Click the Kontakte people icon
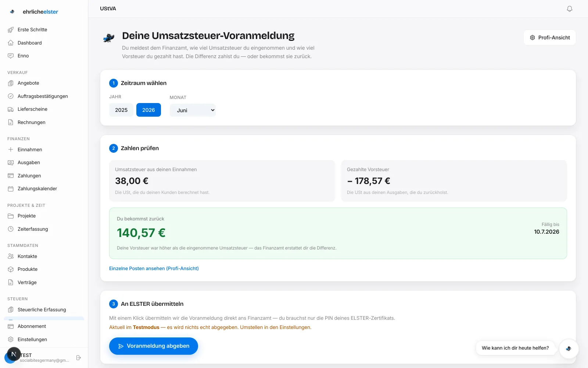Image resolution: width=588 pixels, height=368 pixels. 11,256
